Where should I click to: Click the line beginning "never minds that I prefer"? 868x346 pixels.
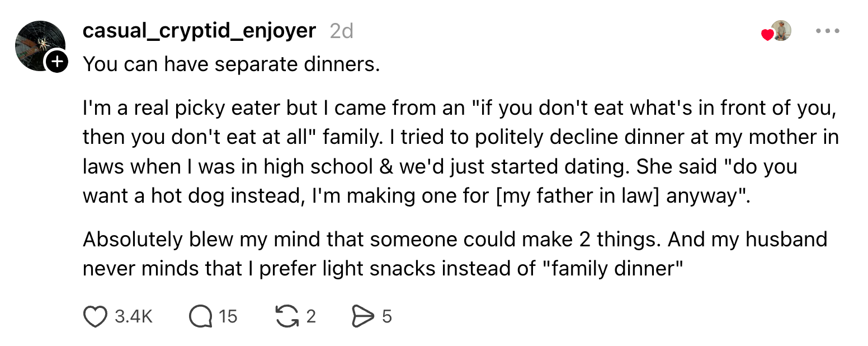383,269
